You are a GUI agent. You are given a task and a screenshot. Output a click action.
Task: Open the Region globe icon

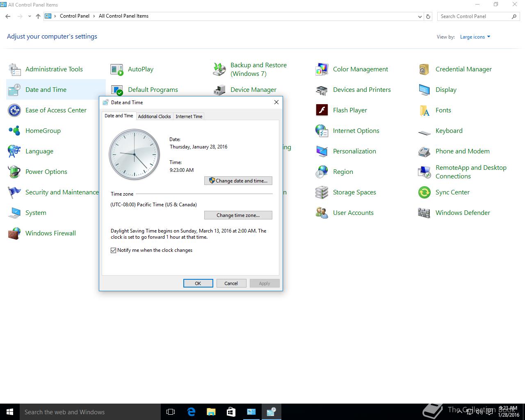[322, 172]
